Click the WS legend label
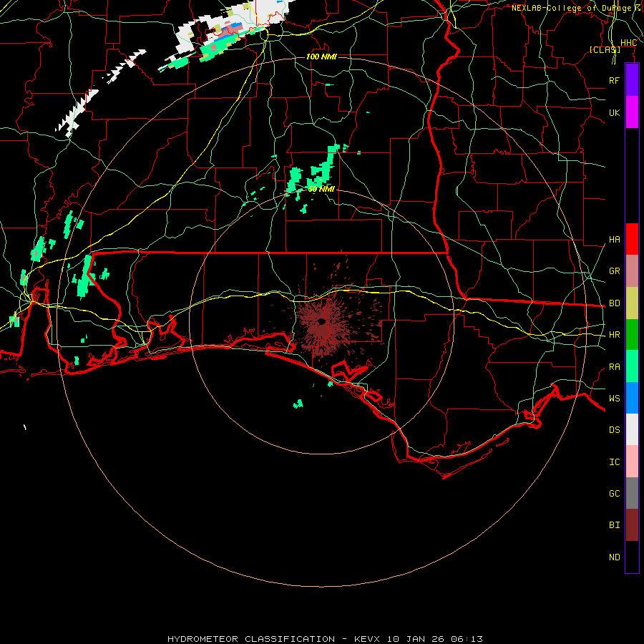Image resolution: width=644 pixels, height=644 pixels. 614,399
